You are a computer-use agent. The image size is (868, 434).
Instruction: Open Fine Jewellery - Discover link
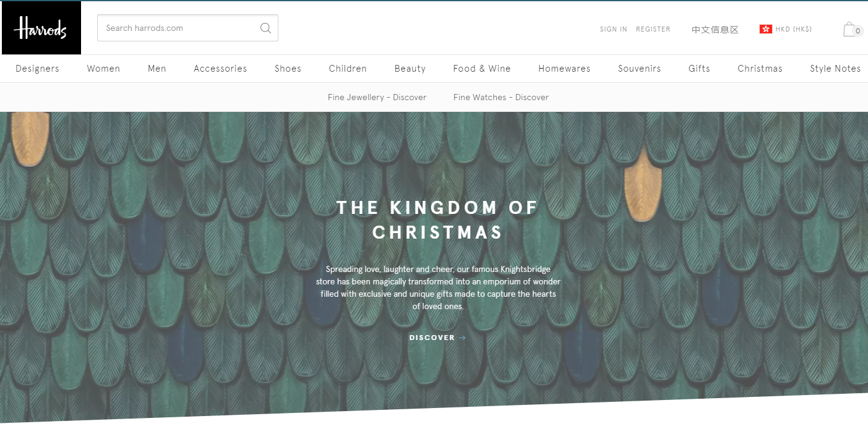coord(377,97)
